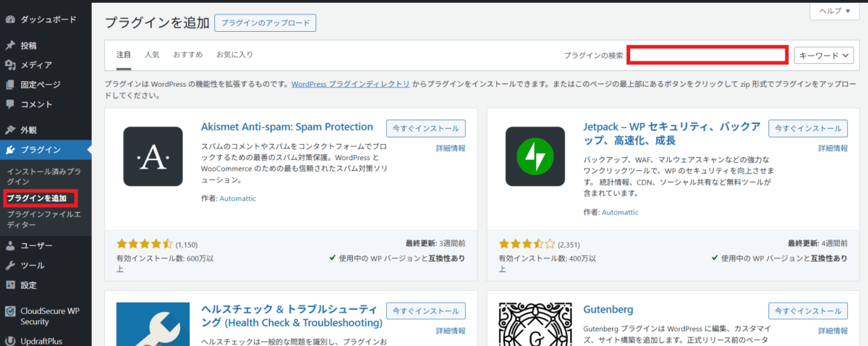Image resolution: width=868 pixels, height=346 pixels.
Task: Open the キーワード search type dropdown
Action: tap(824, 55)
